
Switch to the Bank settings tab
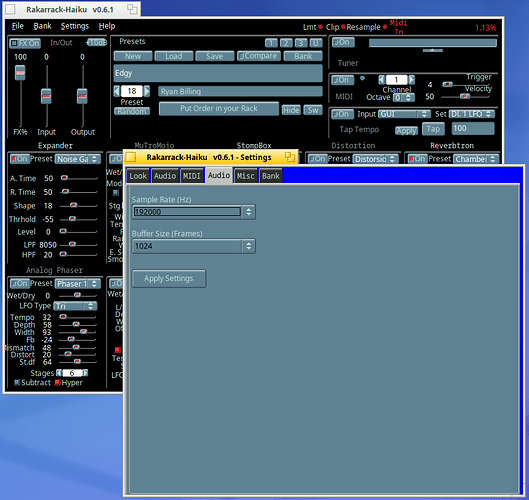271,176
